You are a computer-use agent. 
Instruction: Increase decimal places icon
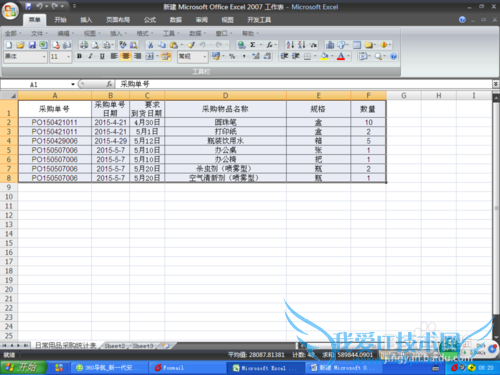point(256,56)
